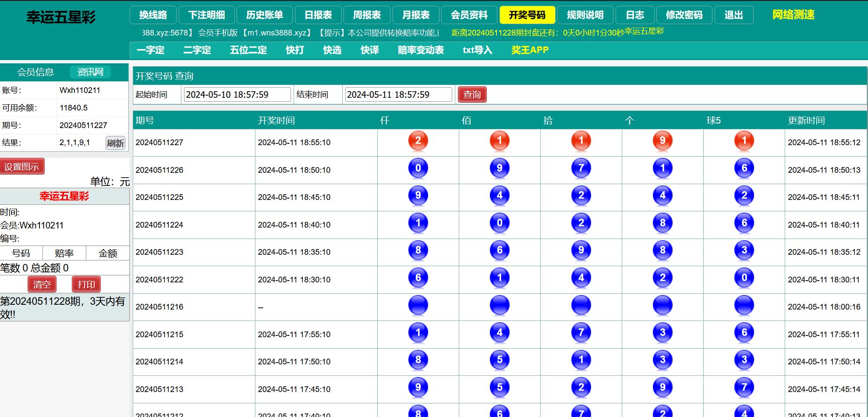Click the 结束时间 date input field

[x=398, y=95]
